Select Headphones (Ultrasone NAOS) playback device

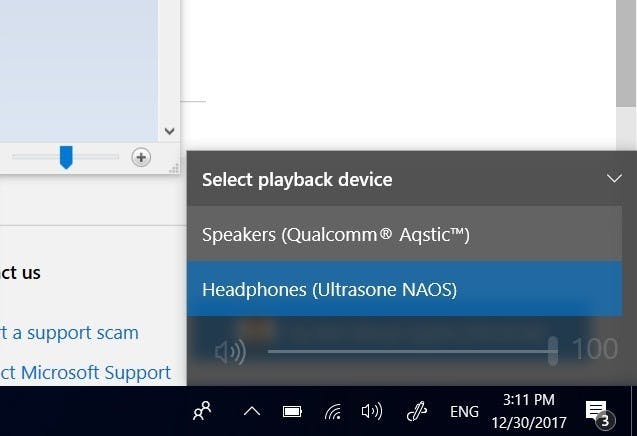click(x=404, y=289)
